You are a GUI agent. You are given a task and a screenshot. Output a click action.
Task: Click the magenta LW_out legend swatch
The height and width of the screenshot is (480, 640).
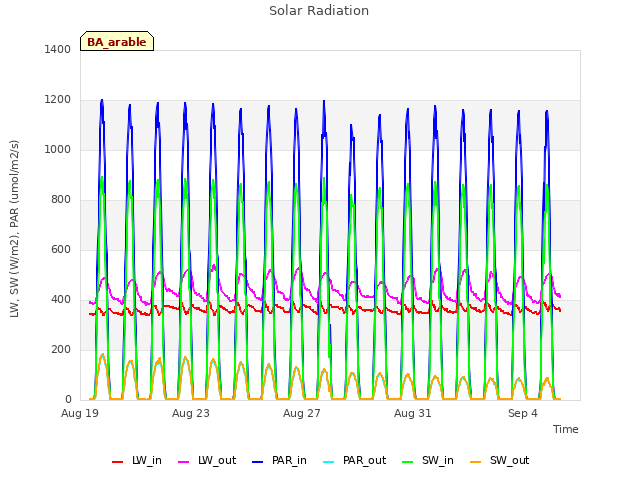pyautogui.click(x=184, y=462)
